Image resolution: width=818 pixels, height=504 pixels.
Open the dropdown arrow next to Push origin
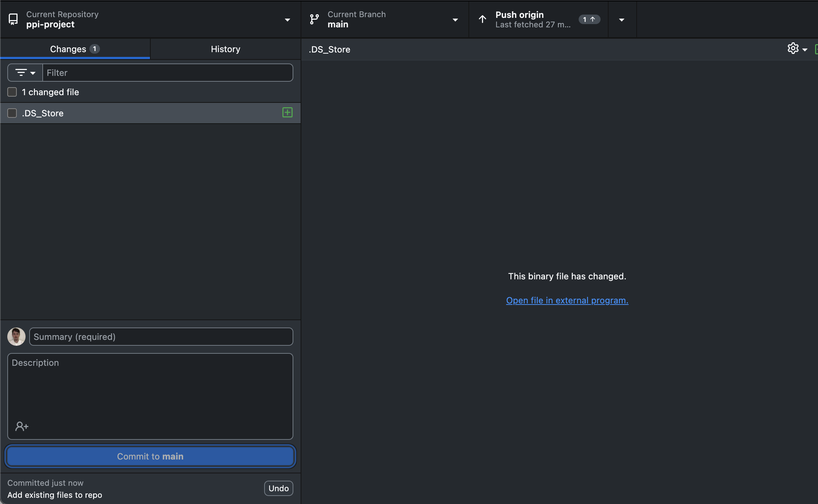click(622, 20)
